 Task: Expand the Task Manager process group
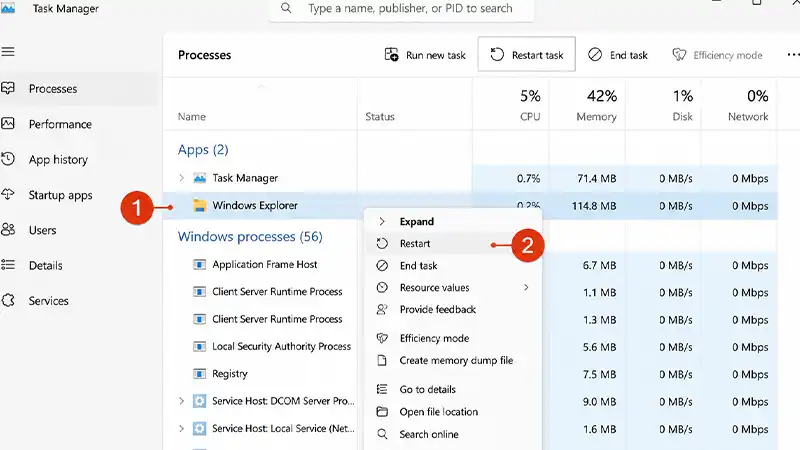click(181, 178)
